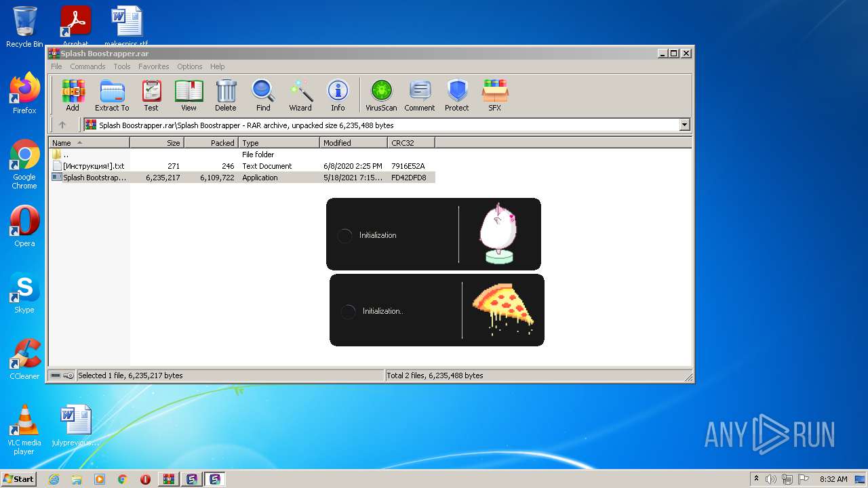This screenshot has height=488, width=868.
Task: Click the 6/8/2020 2:25 PM modified date
Action: coord(353,166)
